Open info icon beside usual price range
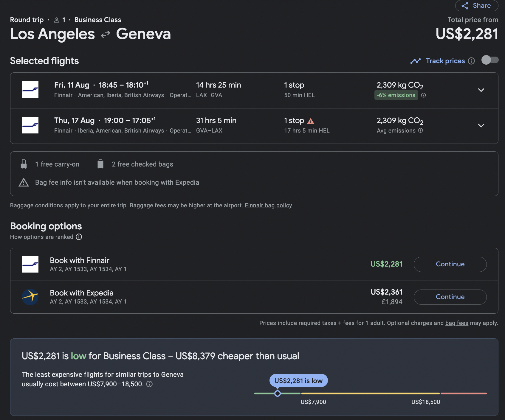The height and width of the screenshot is (420, 505). pos(150,384)
